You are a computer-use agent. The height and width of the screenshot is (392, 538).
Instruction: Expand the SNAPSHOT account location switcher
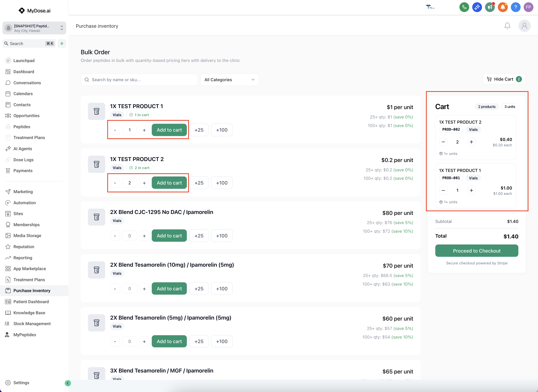tap(34, 28)
